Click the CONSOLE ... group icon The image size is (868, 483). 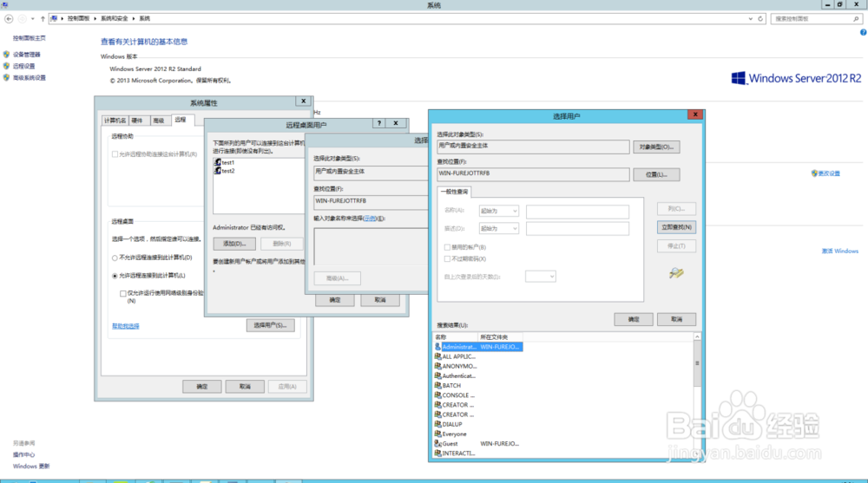(x=437, y=395)
